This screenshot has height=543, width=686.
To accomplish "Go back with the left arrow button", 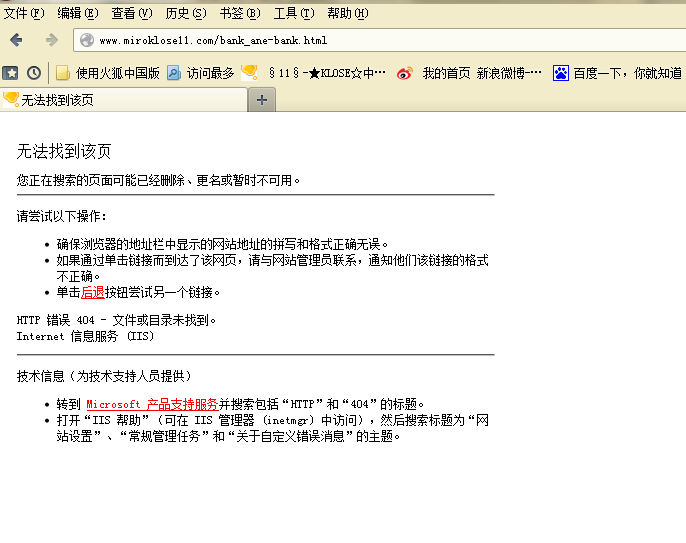I will click(16, 40).
